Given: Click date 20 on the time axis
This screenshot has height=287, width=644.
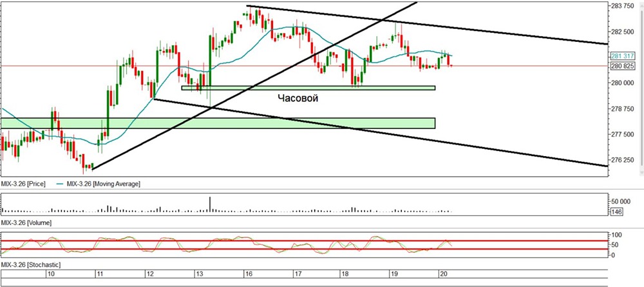Looking at the screenshot, I should click(444, 273).
